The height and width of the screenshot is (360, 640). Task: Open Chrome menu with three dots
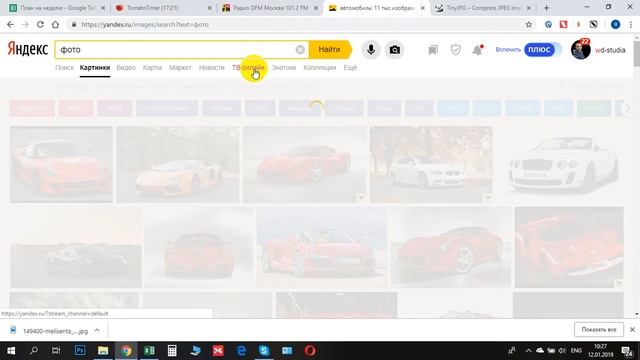coord(631,24)
